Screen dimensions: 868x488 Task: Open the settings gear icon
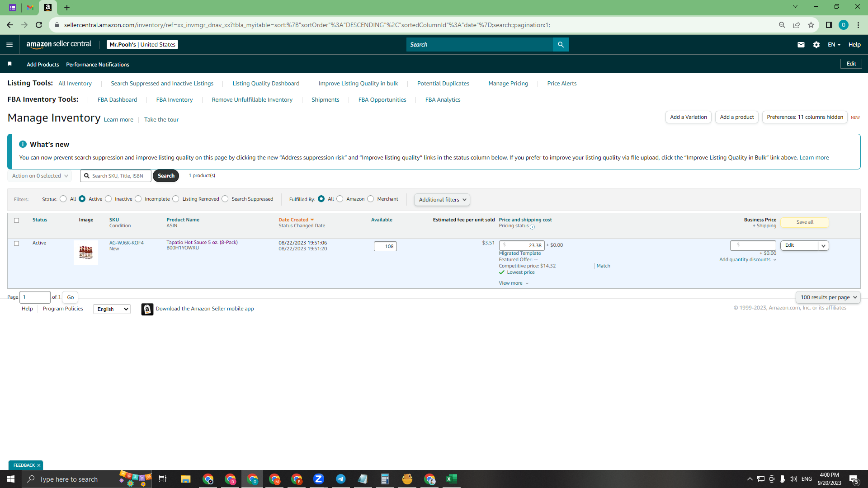[x=816, y=44]
